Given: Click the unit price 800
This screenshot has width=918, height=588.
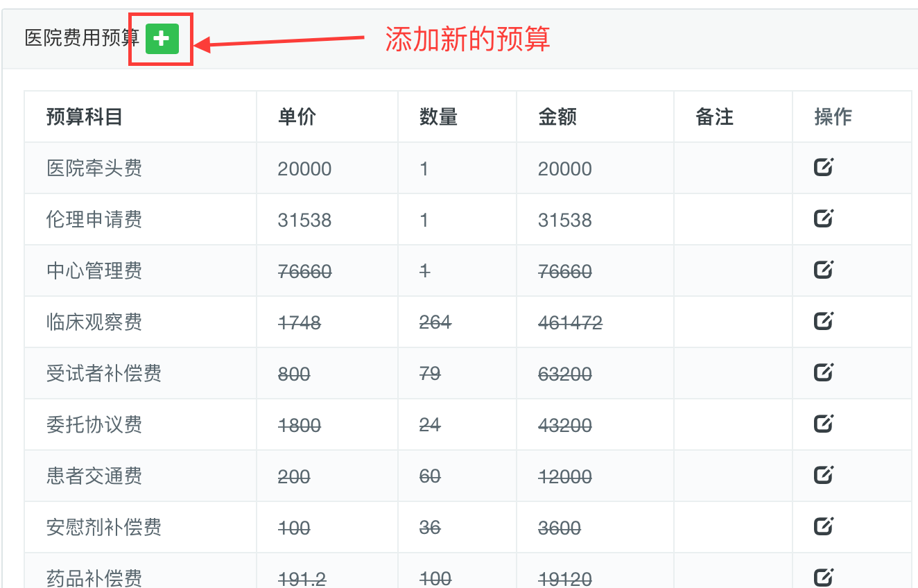Looking at the screenshot, I should [x=294, y=374].
